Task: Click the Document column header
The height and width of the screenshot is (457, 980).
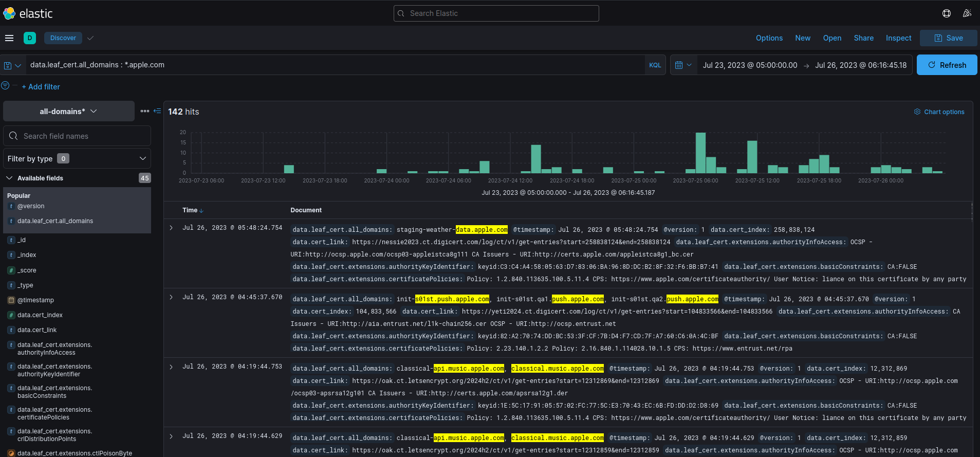Action: tap(306, 210)
